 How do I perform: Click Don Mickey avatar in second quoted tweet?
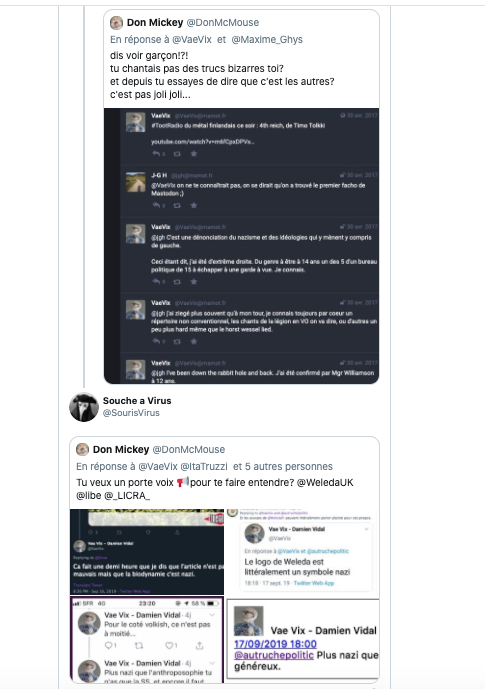(x=83, y=450)
